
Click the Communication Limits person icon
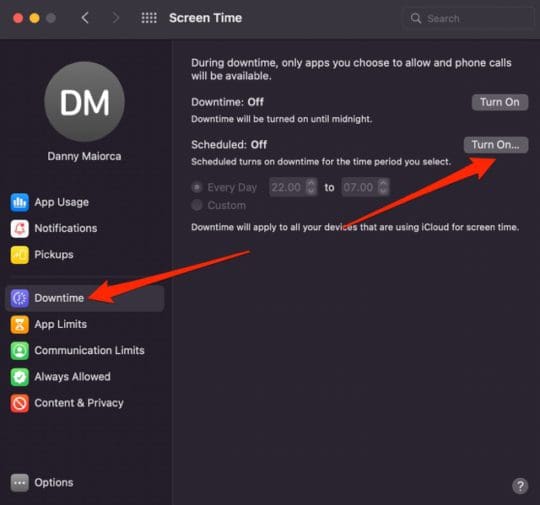(x=19, y=351)
